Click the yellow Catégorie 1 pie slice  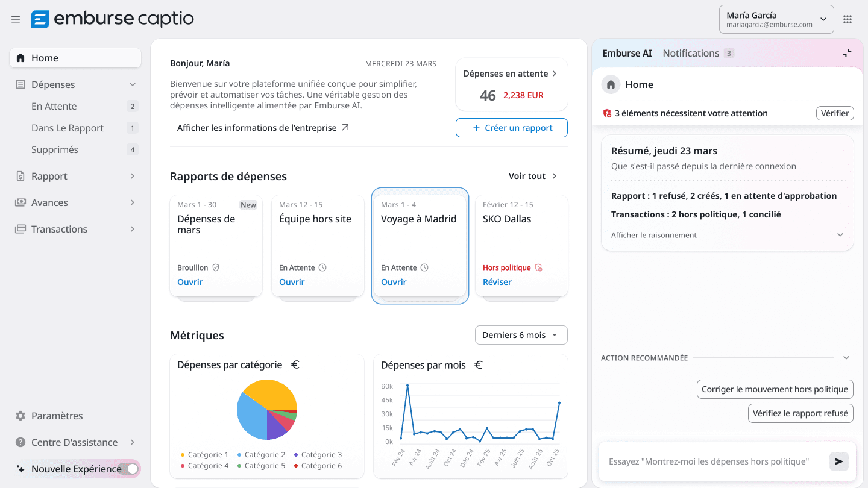tap(271, 394)
